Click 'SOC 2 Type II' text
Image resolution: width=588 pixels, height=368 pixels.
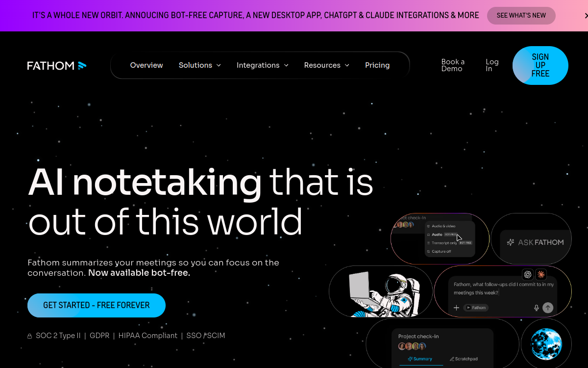tap(58, 336)
